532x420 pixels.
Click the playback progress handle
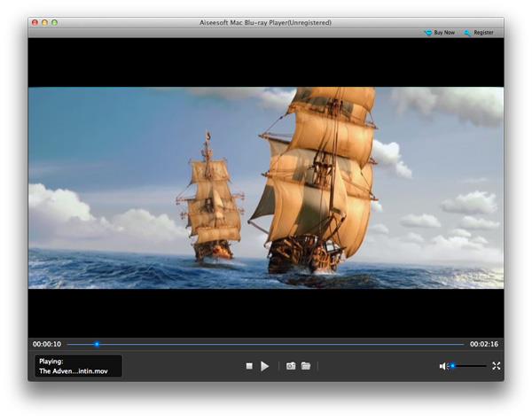click(97, 344)
